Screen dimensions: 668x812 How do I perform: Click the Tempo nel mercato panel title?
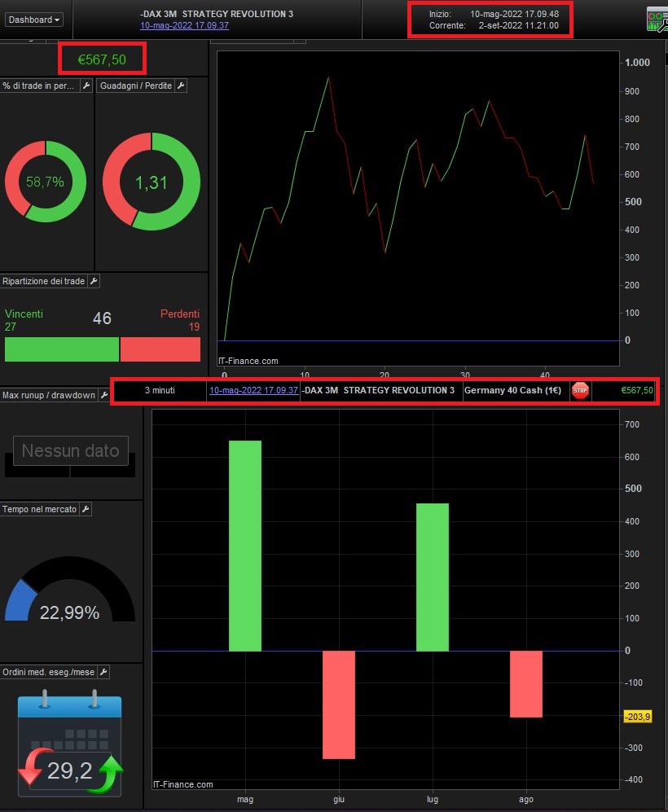[39, 509]
